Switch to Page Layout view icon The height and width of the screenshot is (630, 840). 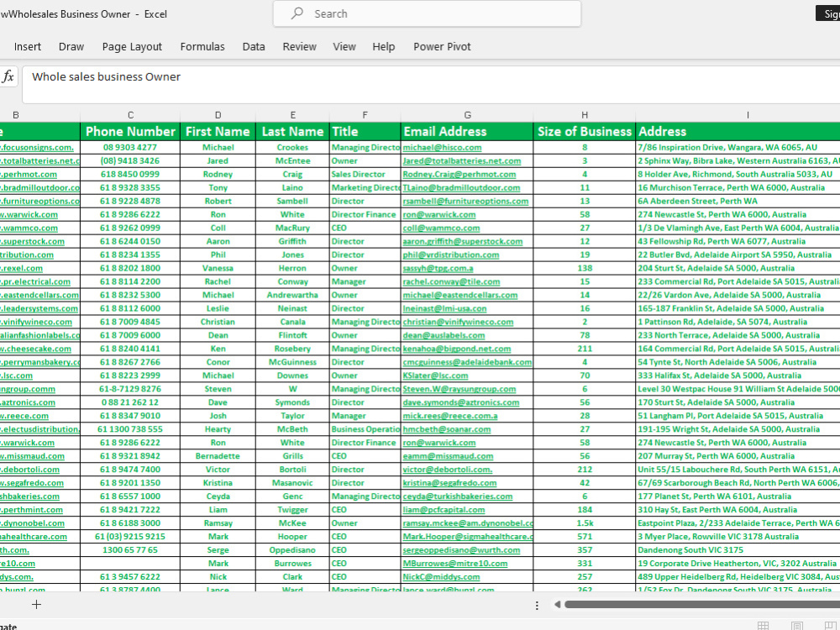[796, 626]
